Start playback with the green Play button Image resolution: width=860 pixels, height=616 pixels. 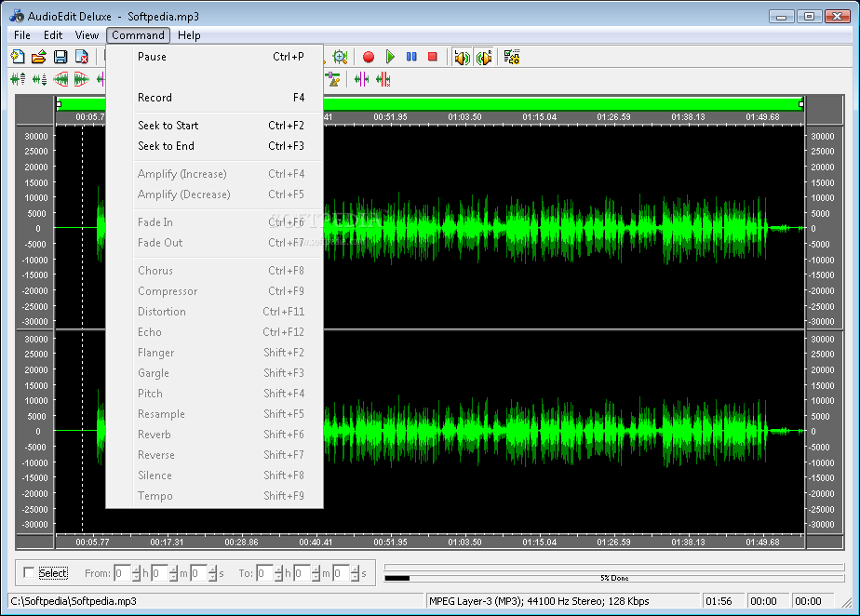pos(390,58)
